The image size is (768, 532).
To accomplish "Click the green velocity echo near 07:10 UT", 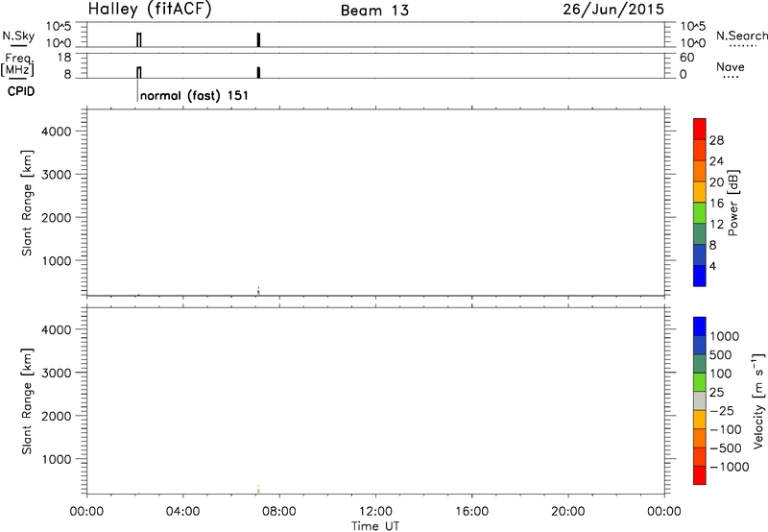I will tap(258, 490).
